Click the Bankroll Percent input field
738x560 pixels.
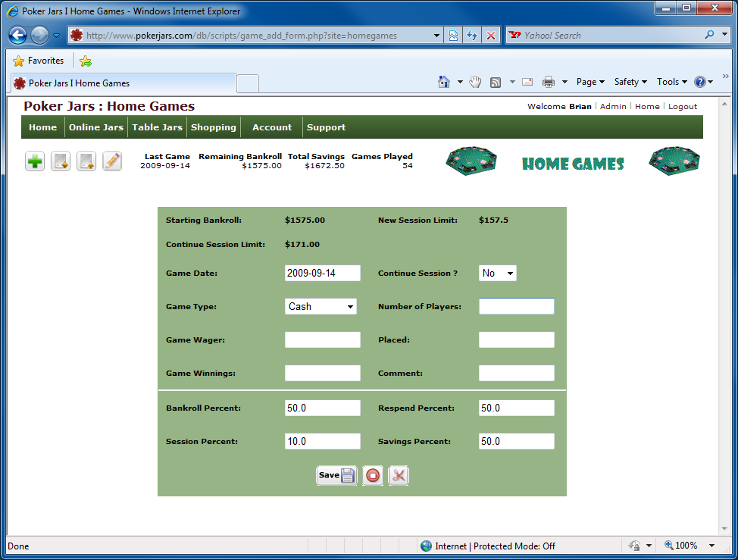(x=323, y=408)
